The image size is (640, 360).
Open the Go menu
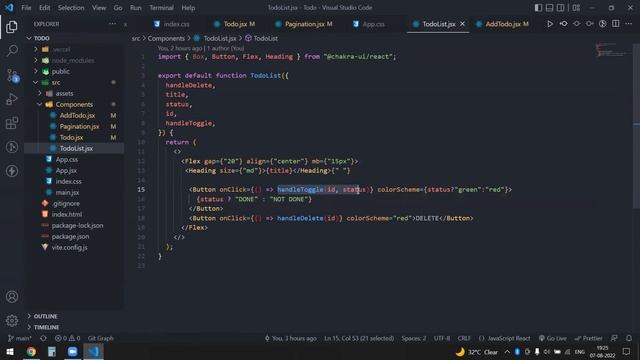point(118,8)
